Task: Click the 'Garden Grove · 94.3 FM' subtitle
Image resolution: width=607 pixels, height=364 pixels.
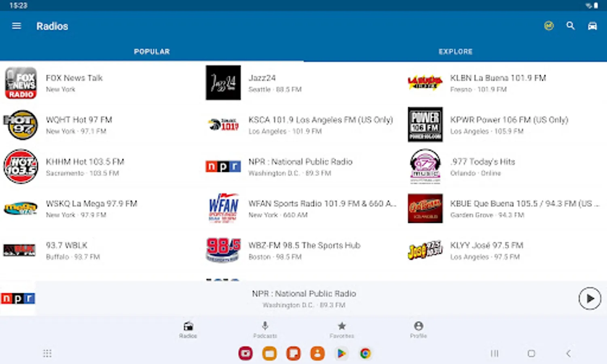Action: pos(487,215)
